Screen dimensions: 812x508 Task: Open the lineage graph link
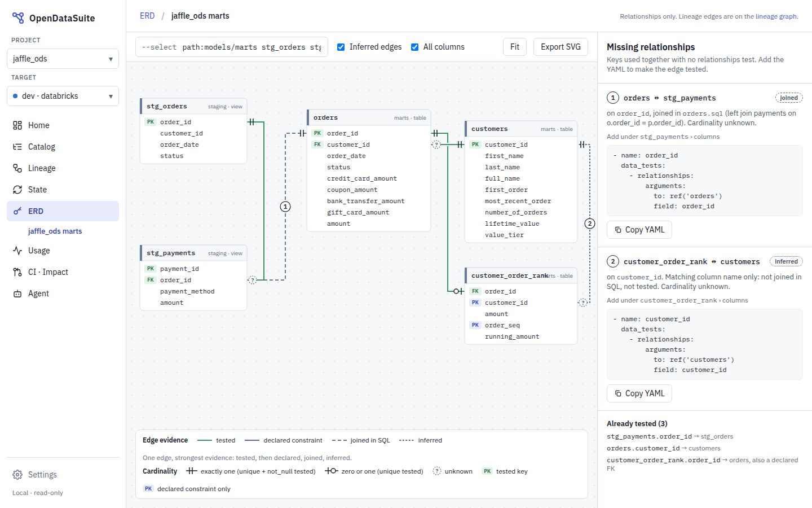(776, 16)
